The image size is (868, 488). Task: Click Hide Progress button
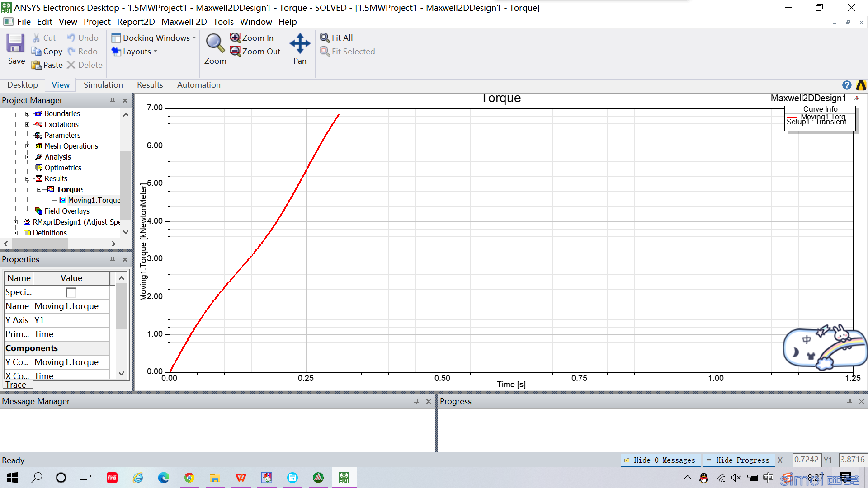[739, 460]
